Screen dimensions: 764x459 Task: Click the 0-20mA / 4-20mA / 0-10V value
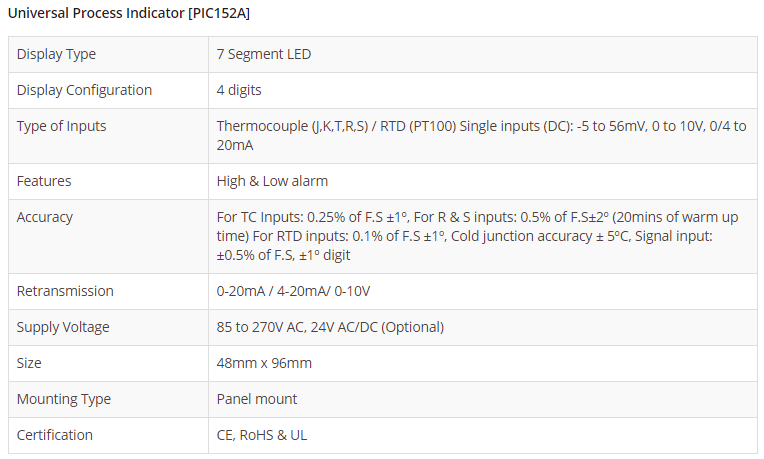299,291
